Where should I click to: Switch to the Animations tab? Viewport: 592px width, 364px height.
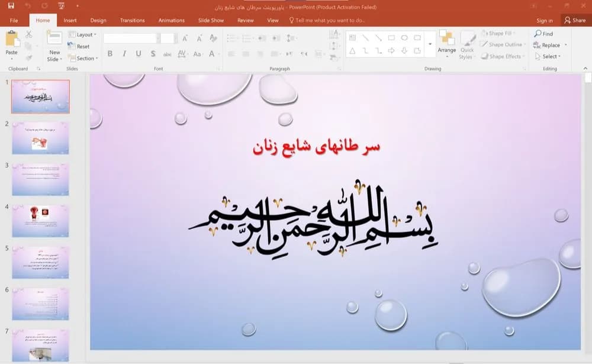click(172, 20)
